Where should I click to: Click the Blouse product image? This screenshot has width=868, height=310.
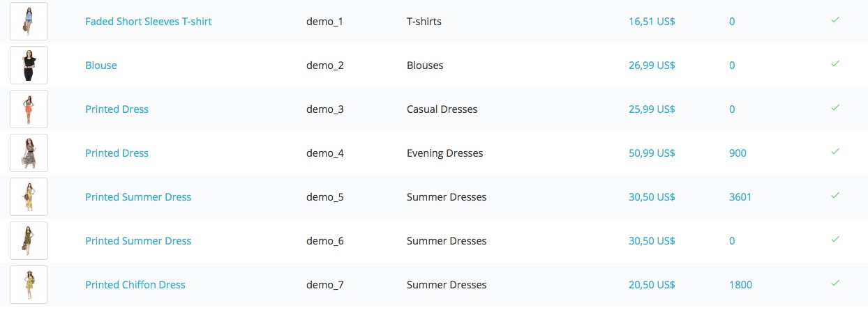[29, 65]
